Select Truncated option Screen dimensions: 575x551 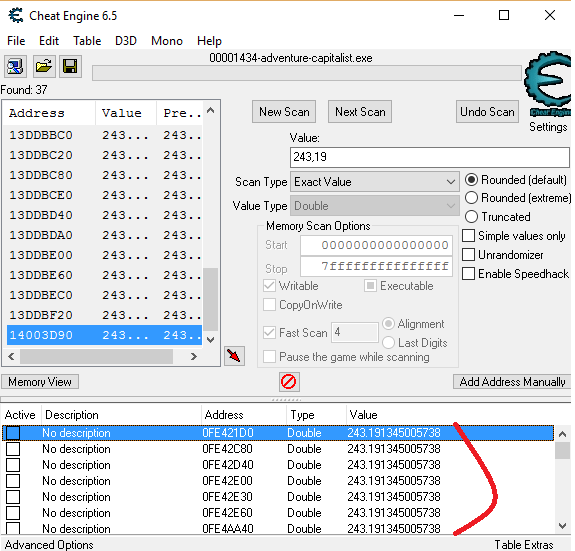[498, 217]
